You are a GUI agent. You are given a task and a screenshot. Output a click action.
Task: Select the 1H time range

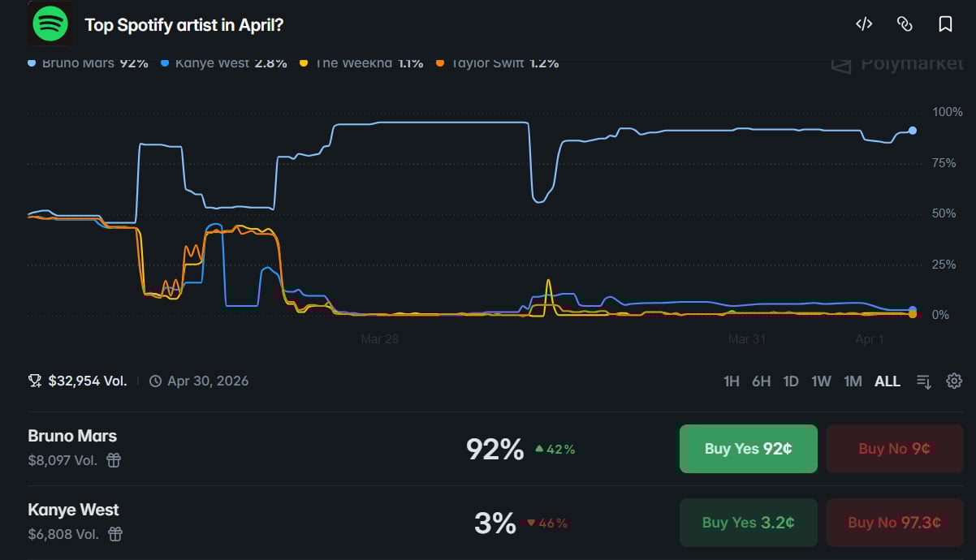click(731, 381)
